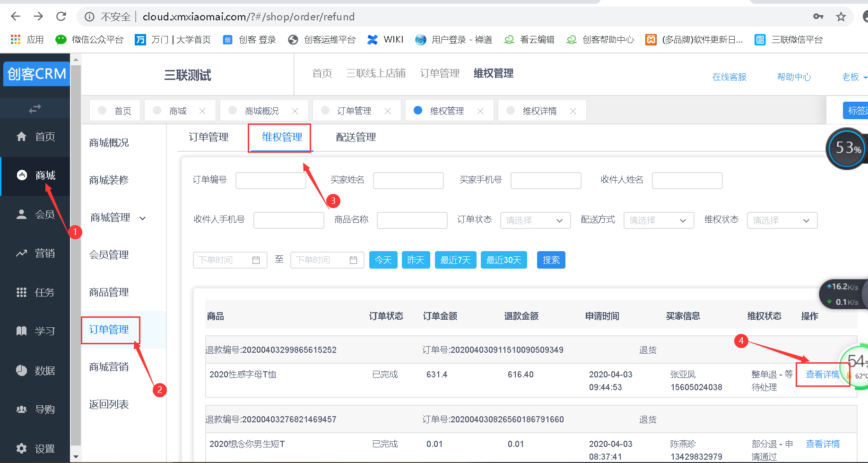Open the 创客帮助中心 bookmark
The width and height of the screenshot is (868, 463).
(x=600, y=40)
